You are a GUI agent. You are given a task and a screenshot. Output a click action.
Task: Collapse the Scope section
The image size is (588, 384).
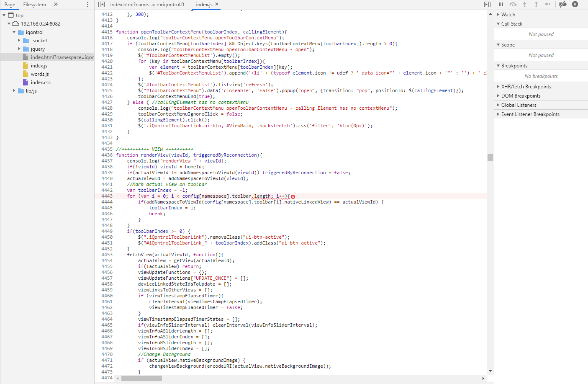[x=541, y=44]
